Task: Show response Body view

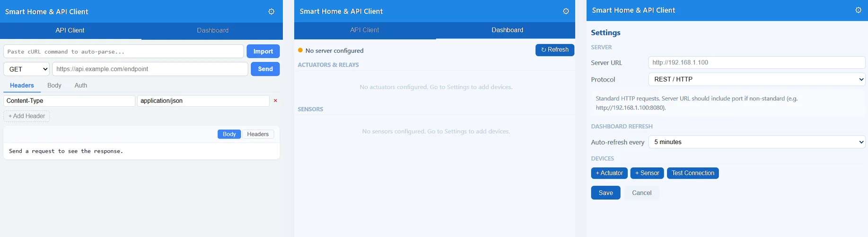Action: coord(229,134)
